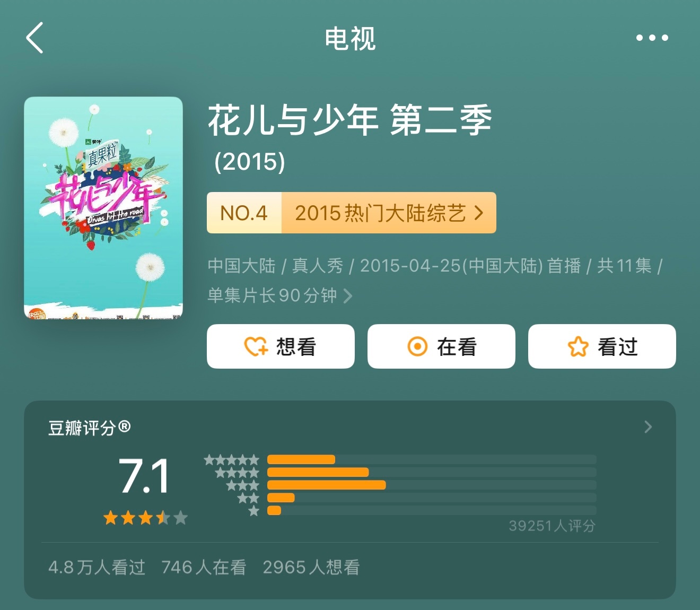700x610 pixels.
Task: Open 2965人想看 list
Action: pos(311,568)
